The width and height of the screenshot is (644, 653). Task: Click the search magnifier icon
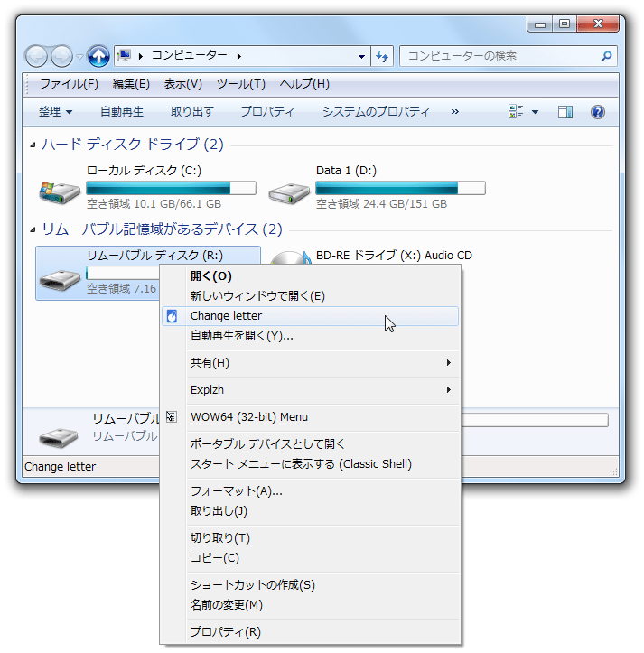click(606, 56)
